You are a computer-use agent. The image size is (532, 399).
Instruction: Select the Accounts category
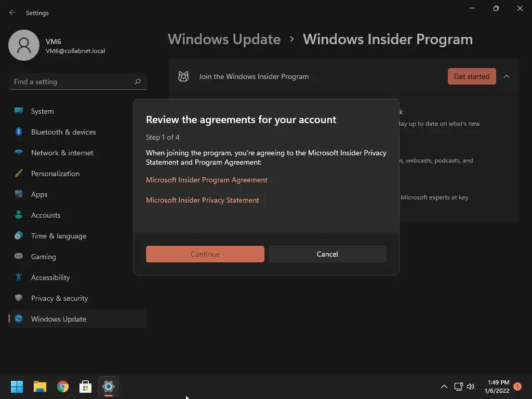(x=78, y=215)
